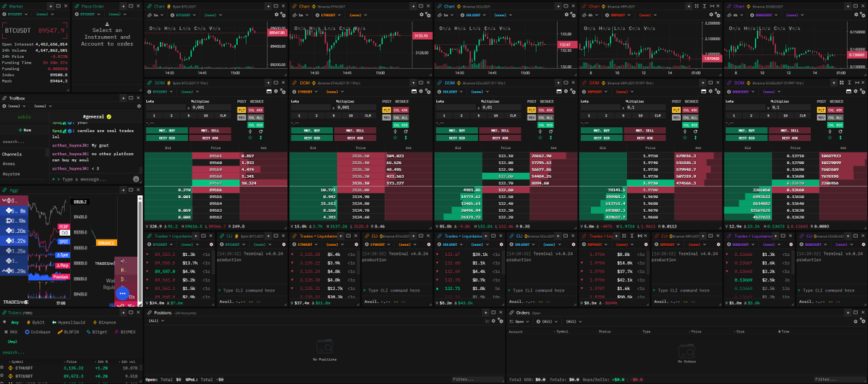Click the Trollbox settings gear icon
Image resolution: width=868 pixels, height=384 pixels.
coord(139,106)
